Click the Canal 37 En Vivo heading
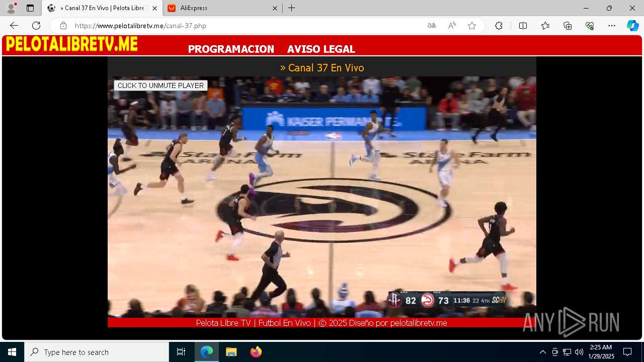644x362 pixels. [322, 68]
